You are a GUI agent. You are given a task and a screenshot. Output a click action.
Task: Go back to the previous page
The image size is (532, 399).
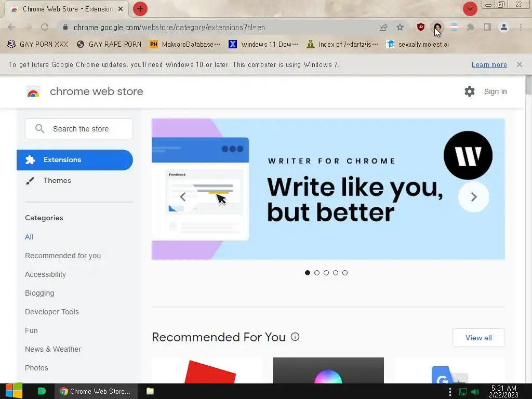coord(11,27)
